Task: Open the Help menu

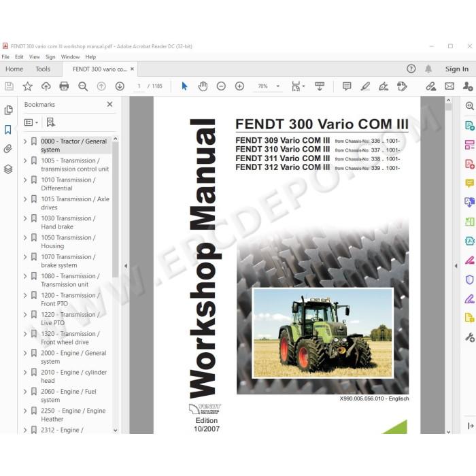Action: [90, 56]
